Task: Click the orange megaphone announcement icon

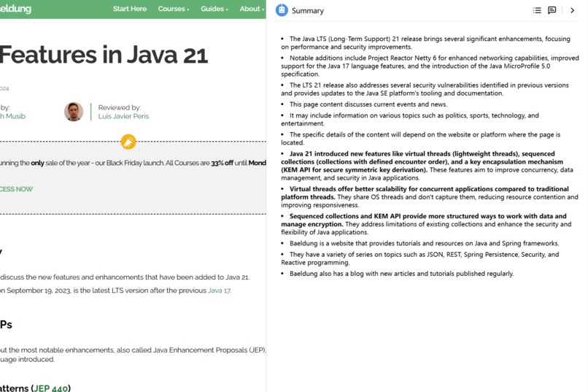Action: [x=128, y=142]
